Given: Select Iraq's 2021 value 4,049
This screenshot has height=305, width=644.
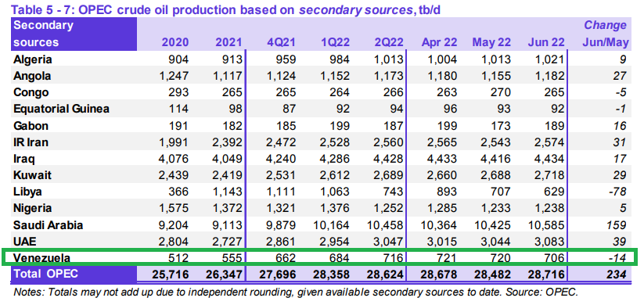Looking at the screenshot, I should point(228,159).
